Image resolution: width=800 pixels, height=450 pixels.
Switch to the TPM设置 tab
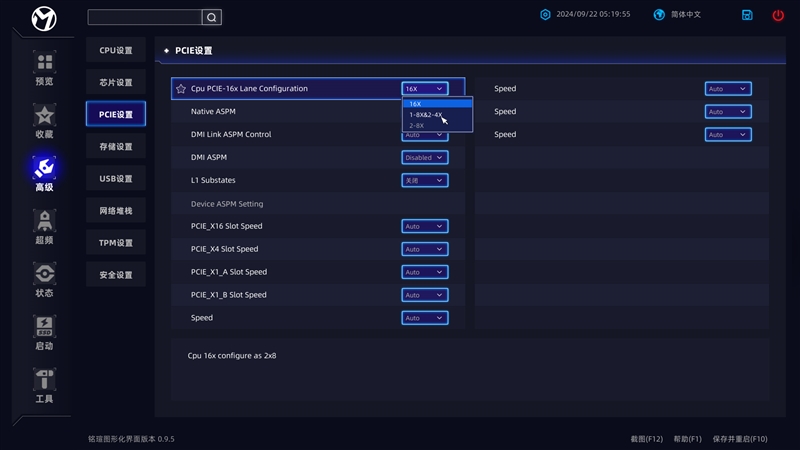pyautogui.click(x=116, y=243)
